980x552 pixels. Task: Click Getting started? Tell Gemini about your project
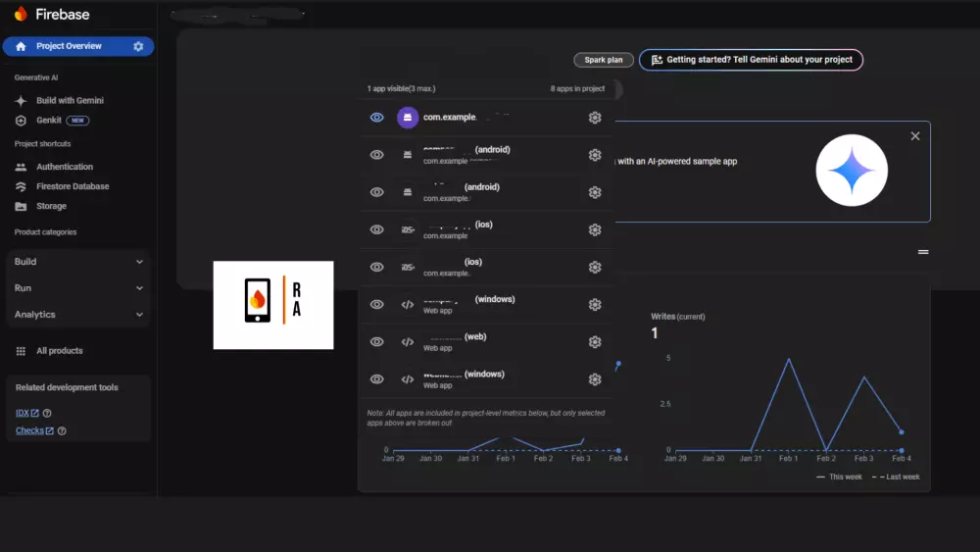(751, 60)
